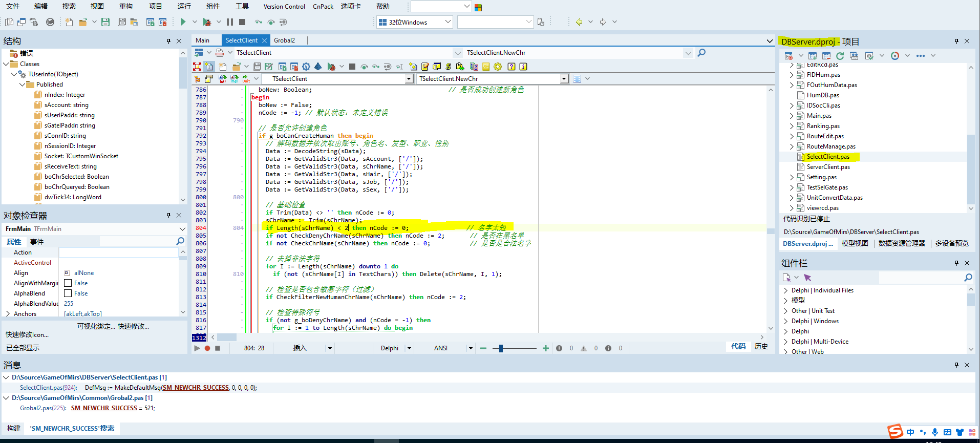980x443 pixels.
Task: Click the red record macro button below editor
Action: [207, 348]
